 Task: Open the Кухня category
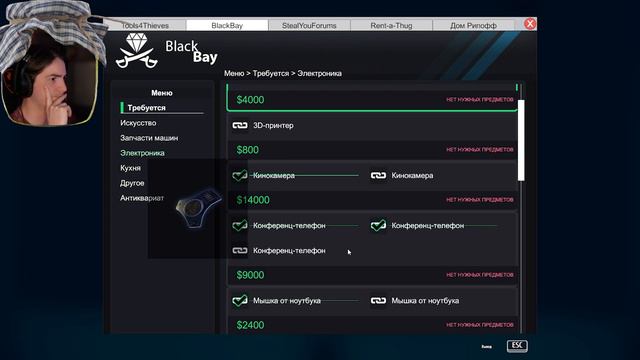point(130,168)
